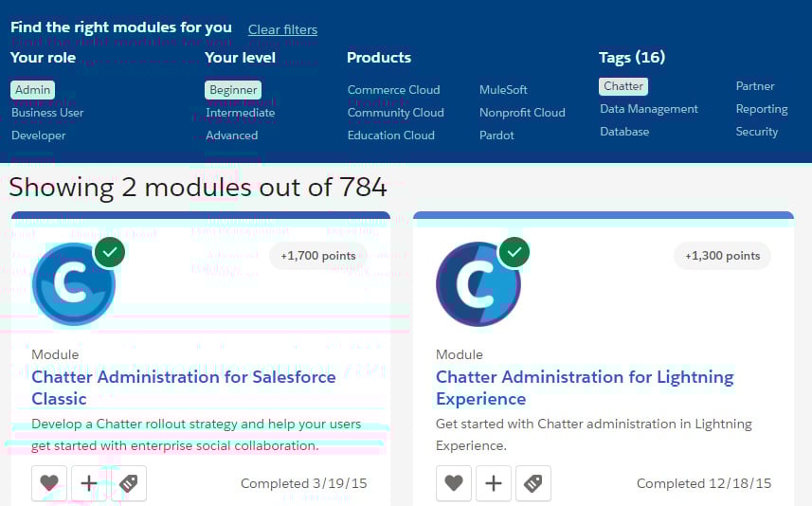Open Chatter Administration for Lightning Experience title
812x506 pixels.
click(x=585, y=388)
